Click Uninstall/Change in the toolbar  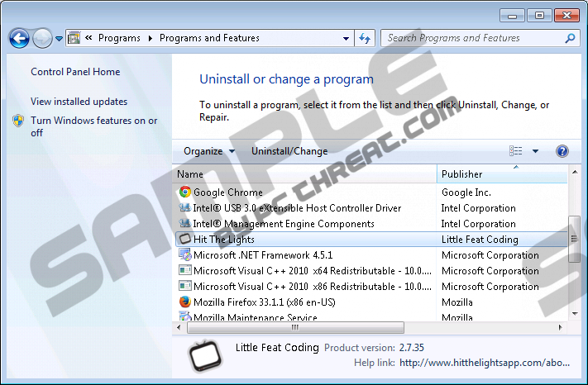(x=289, y=151)
